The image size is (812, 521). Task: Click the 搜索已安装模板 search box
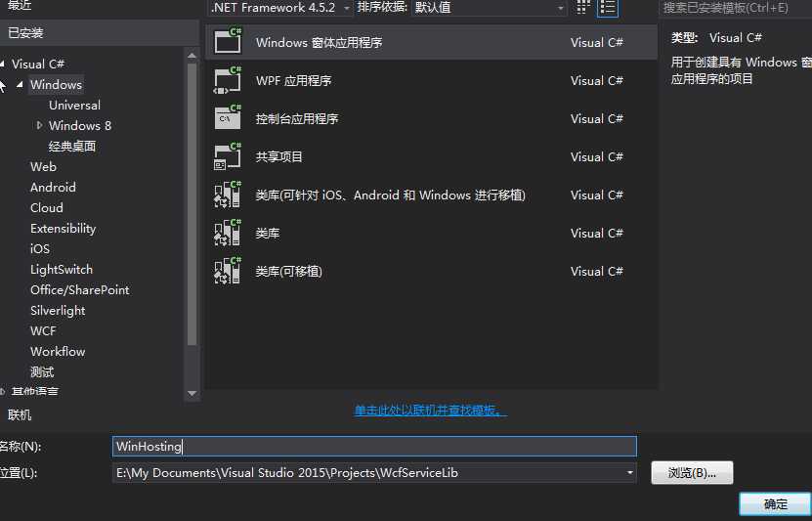pyautogui.click(x=736, y=8)
